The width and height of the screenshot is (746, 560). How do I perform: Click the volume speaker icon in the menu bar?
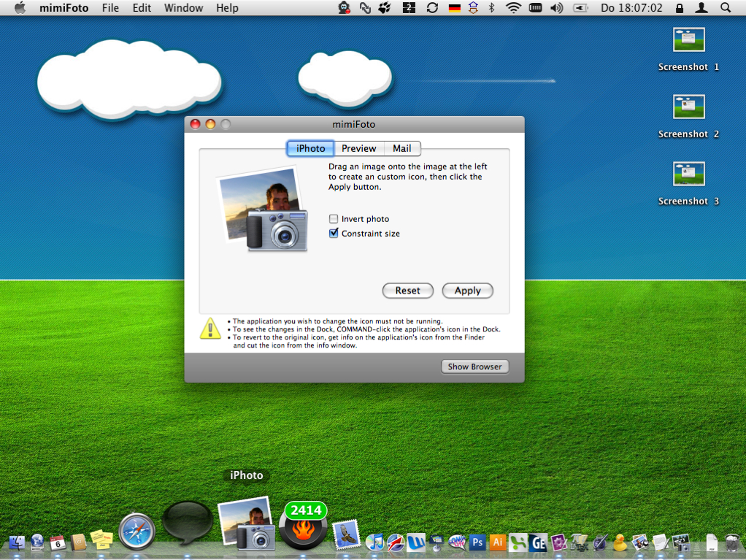[557, 8]
